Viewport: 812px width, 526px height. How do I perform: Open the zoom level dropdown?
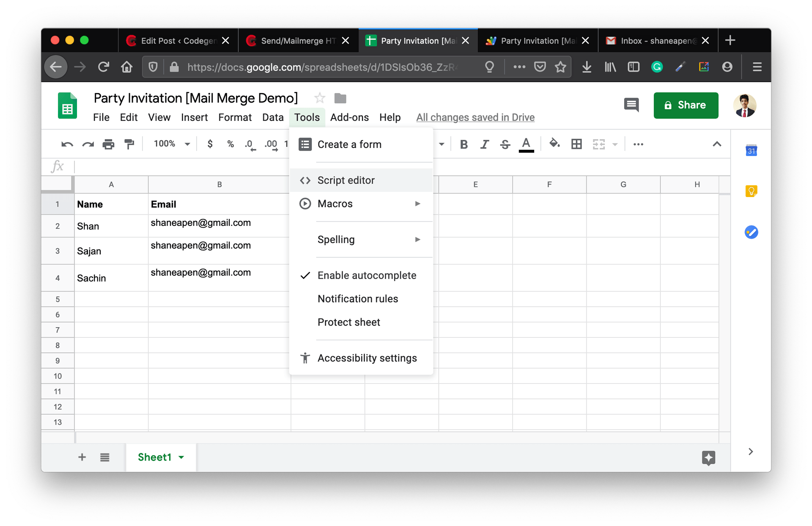[x=171, y=144]
